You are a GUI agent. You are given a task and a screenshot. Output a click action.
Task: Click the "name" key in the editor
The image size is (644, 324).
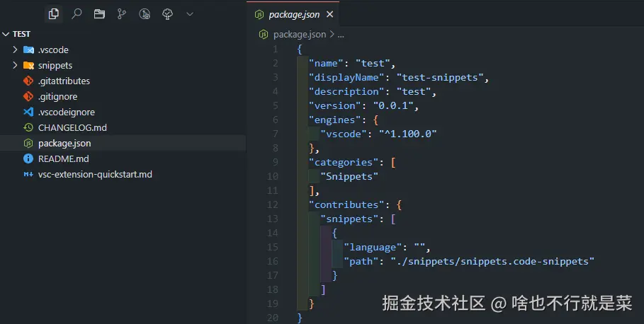tap(326, 63)
